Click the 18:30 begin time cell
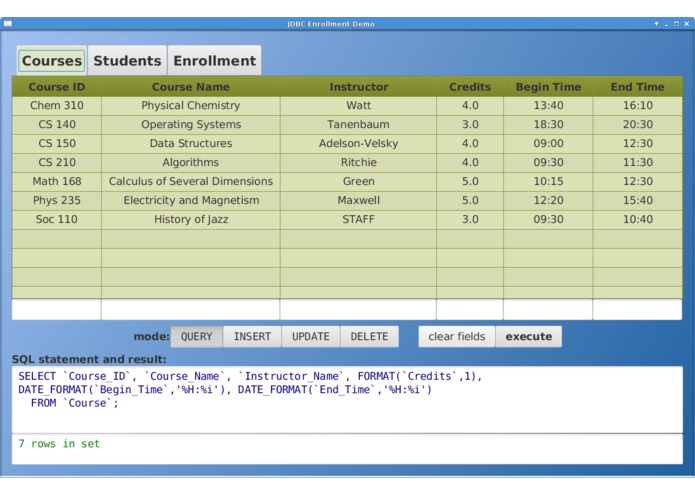695x494 pixels. 548,125
